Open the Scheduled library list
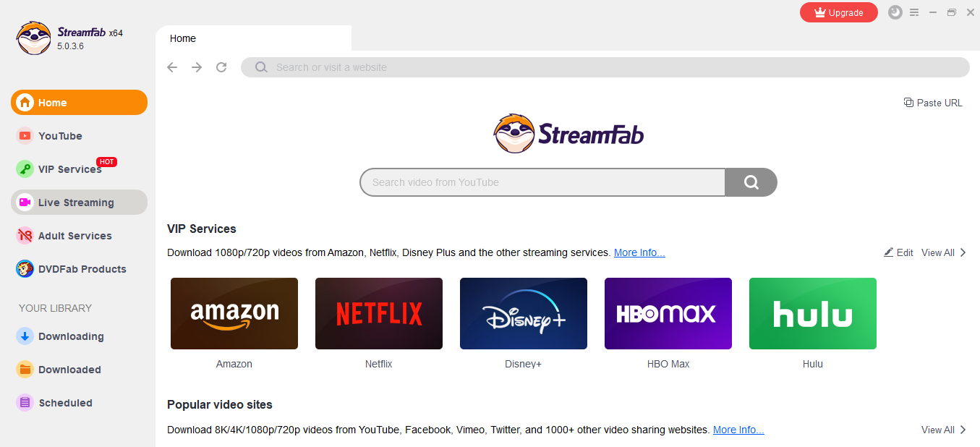This screenshot has height=447, width=980. coord(79,403)
